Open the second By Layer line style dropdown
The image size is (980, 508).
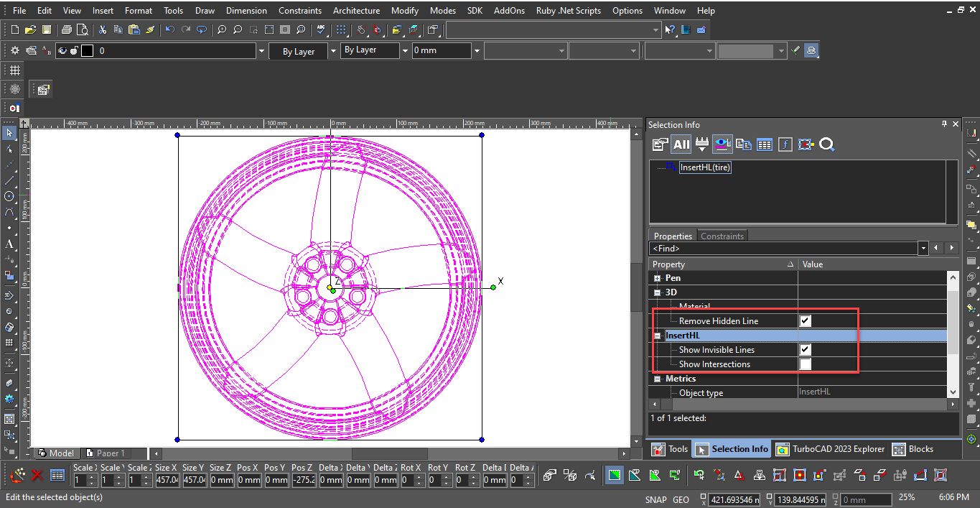(x=405, y=50)
